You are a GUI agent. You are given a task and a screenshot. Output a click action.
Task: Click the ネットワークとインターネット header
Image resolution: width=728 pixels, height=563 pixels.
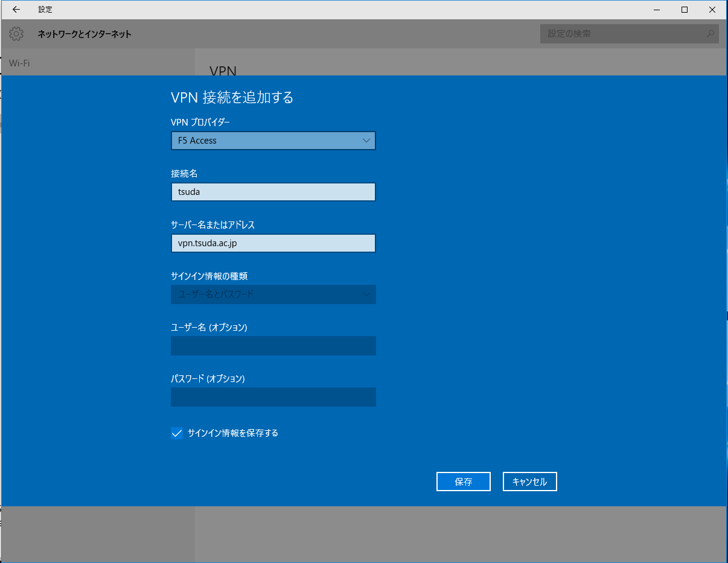tap(85, 34)
